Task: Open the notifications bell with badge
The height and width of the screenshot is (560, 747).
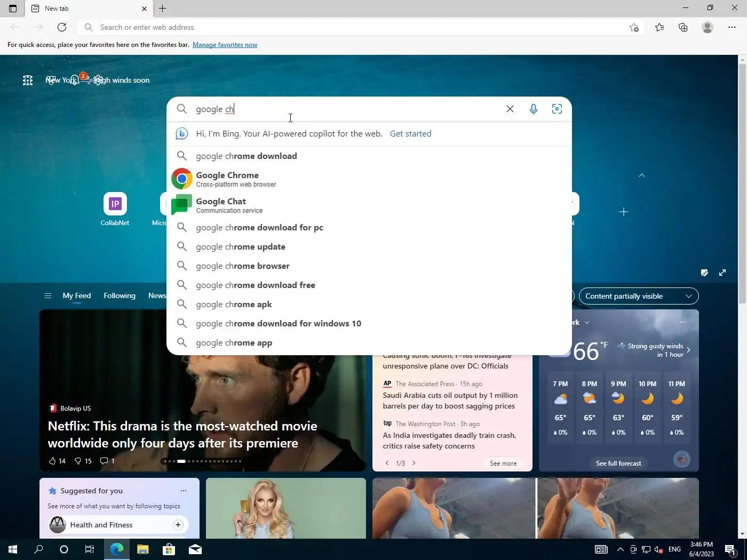Action: [x=75, y=79]
